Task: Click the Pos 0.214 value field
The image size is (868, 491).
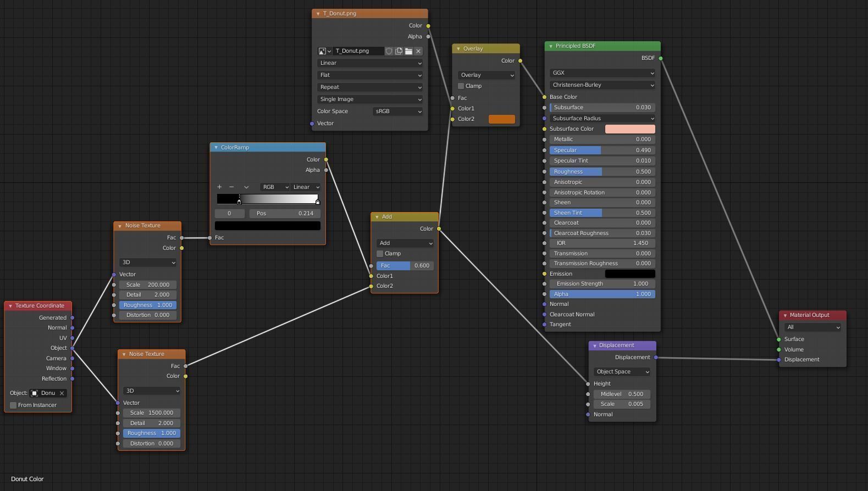Action: pos(285,214)
